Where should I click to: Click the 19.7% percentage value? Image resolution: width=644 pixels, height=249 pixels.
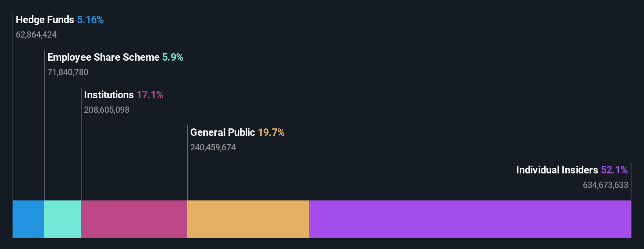coord(271,132)
